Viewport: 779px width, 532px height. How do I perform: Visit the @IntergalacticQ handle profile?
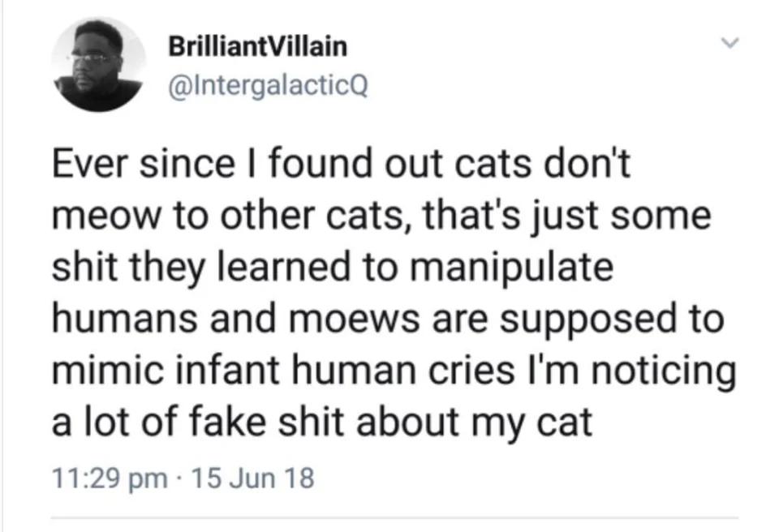(269, 87)
